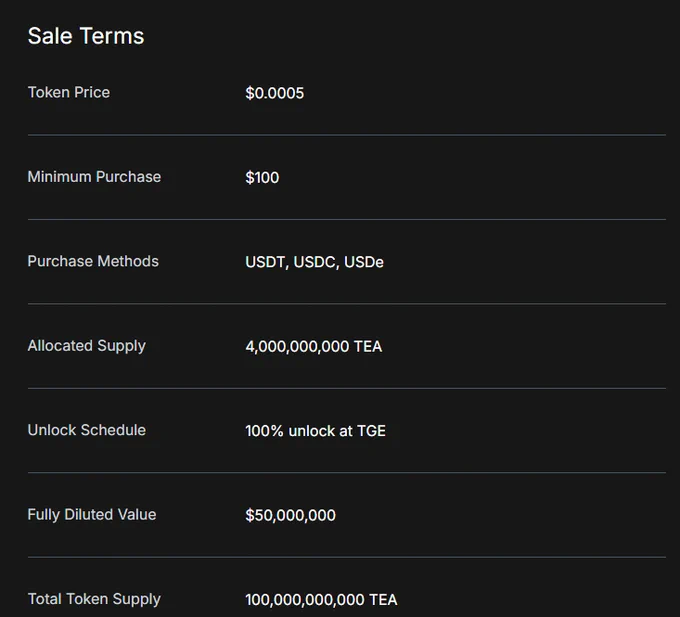This screenshot has width=680, height=617.
Task: Click the divider below Token Price row
Action: (x=347, y=135)
